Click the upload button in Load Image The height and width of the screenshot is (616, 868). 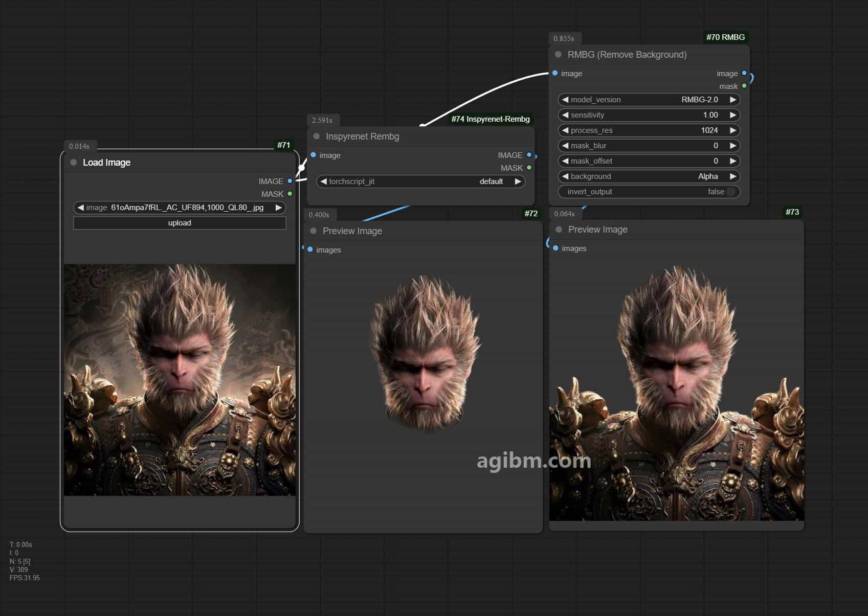(180, 223)
